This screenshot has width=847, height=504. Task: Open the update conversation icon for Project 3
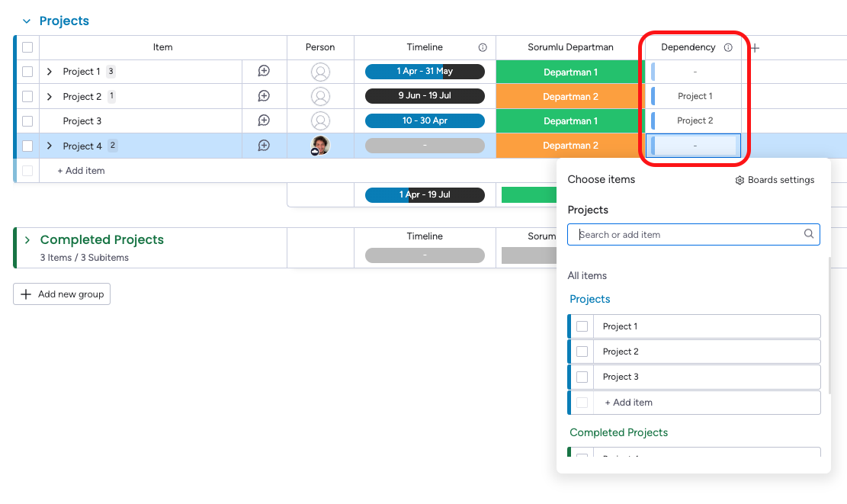click(264, 120)
